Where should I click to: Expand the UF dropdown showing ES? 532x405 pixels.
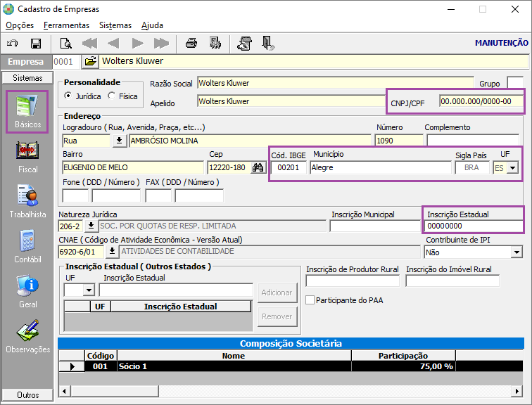click(x=512, y=168)
